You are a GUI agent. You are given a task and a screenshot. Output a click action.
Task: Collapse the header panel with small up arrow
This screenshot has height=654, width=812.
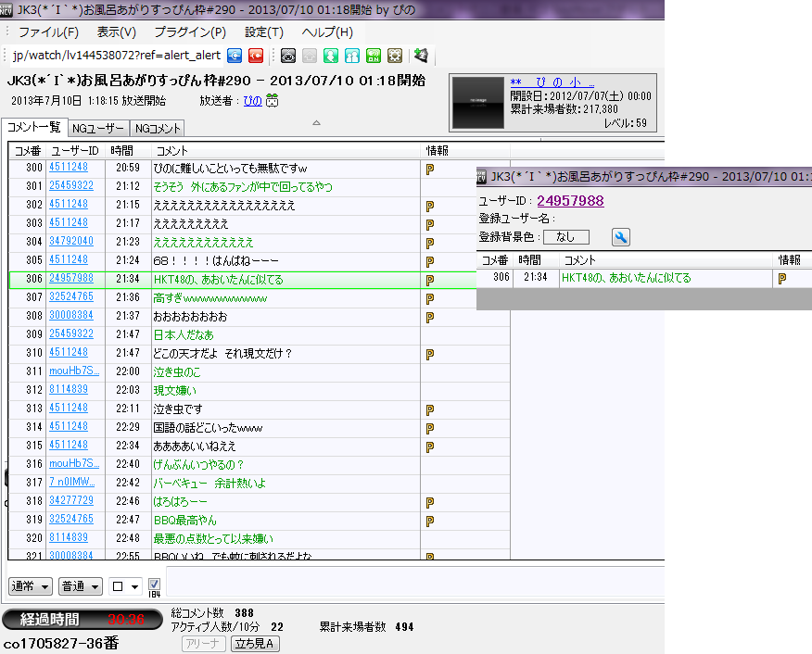coord(316,122)
